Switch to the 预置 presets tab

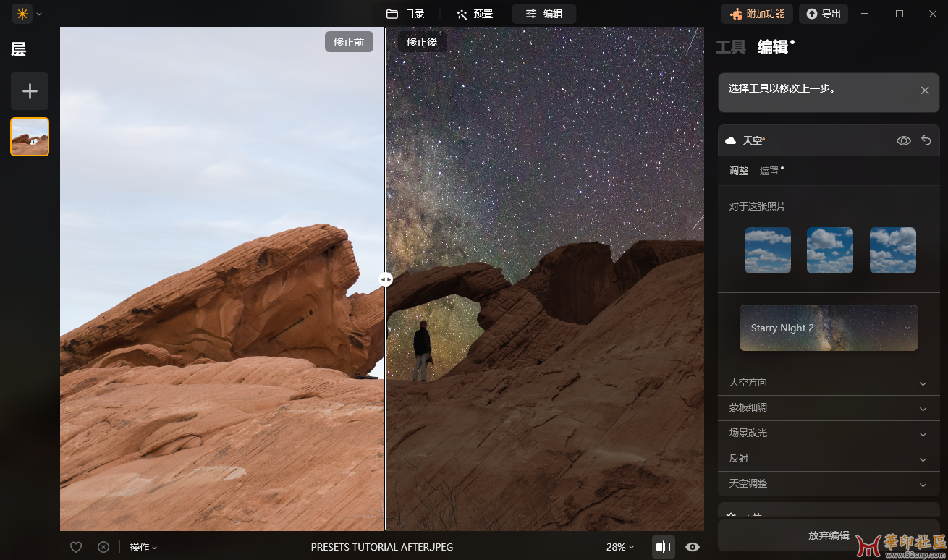[x=475, y=14]
